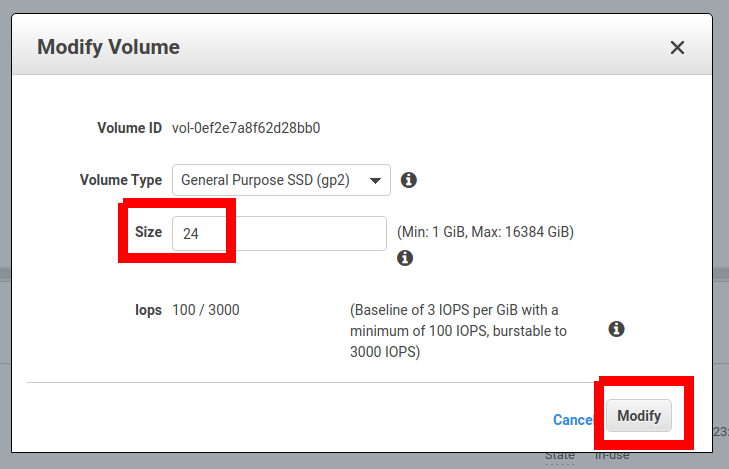Click the Iops label
729x469 pixels.
pos(147,310)
